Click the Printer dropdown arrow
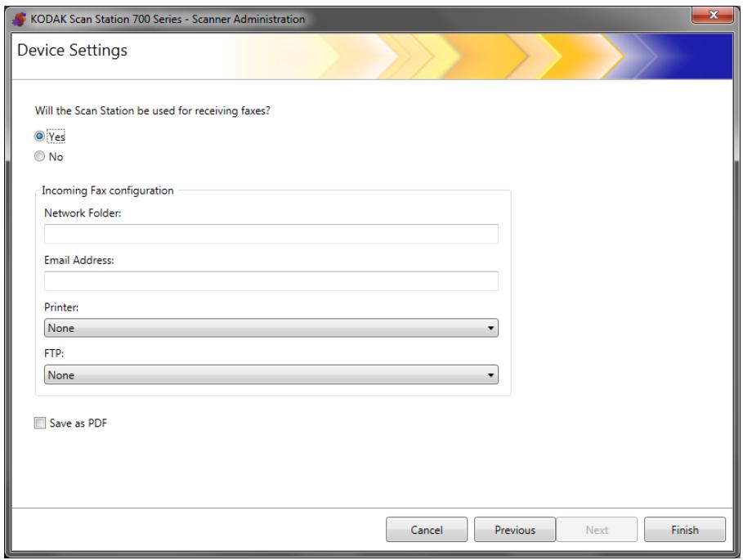The height and width of the screenshot is (560, 743). [491, 328]
